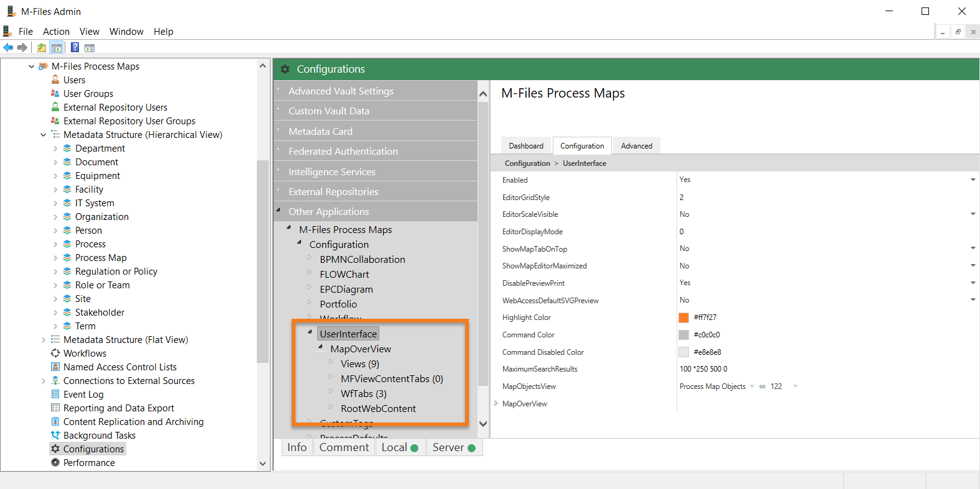Screen dimensions: 980x489
Task: Toggle the Show/Hide Action Pane icon
Action: point(90,48)
